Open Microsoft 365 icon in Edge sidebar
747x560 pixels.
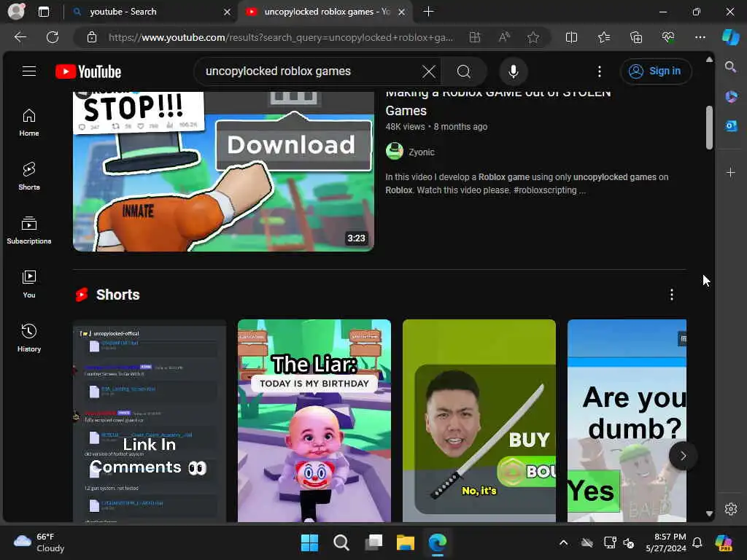[x=731, y=97]
